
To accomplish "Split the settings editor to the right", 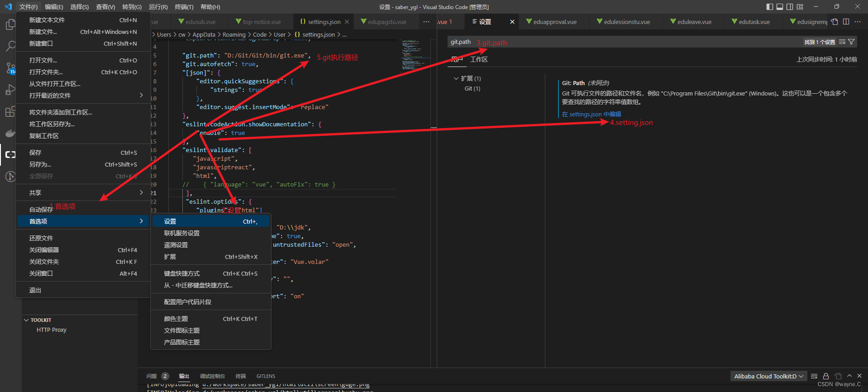I will pos(846,22).
